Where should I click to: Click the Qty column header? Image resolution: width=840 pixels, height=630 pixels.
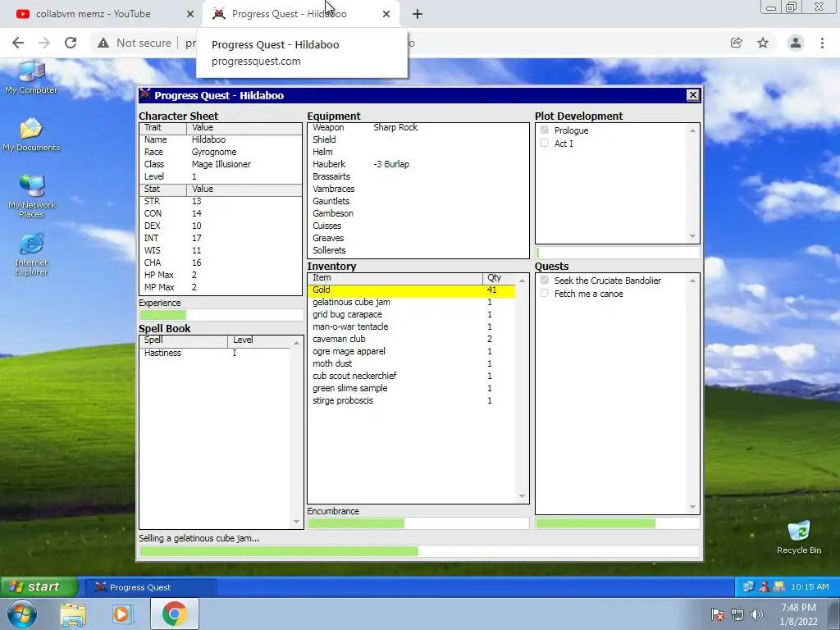tap(499, 277)
